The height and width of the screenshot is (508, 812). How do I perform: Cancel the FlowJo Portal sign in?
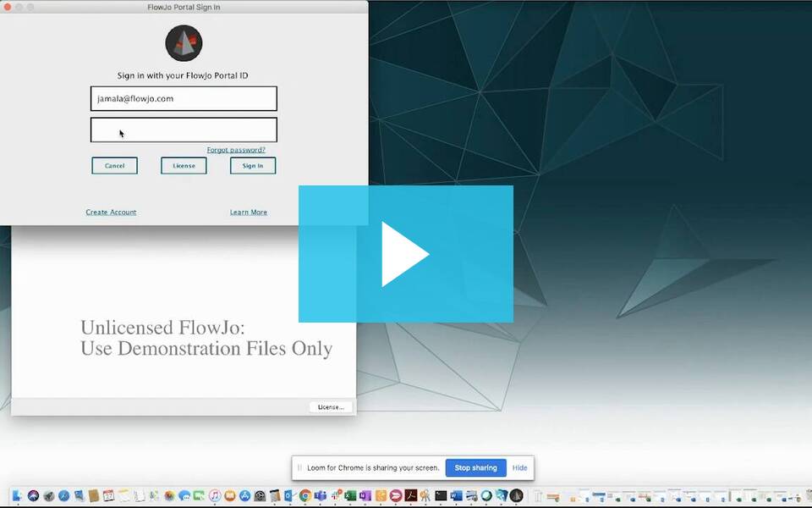click(x=114, y=166)
